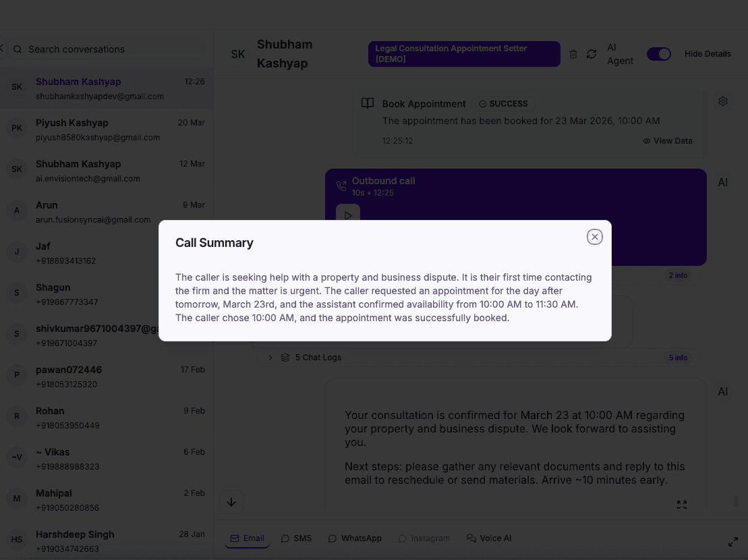Viewport: 748px width, 560px height.
Task: Click the Book Appointment book icon
Action: (367, 103)
